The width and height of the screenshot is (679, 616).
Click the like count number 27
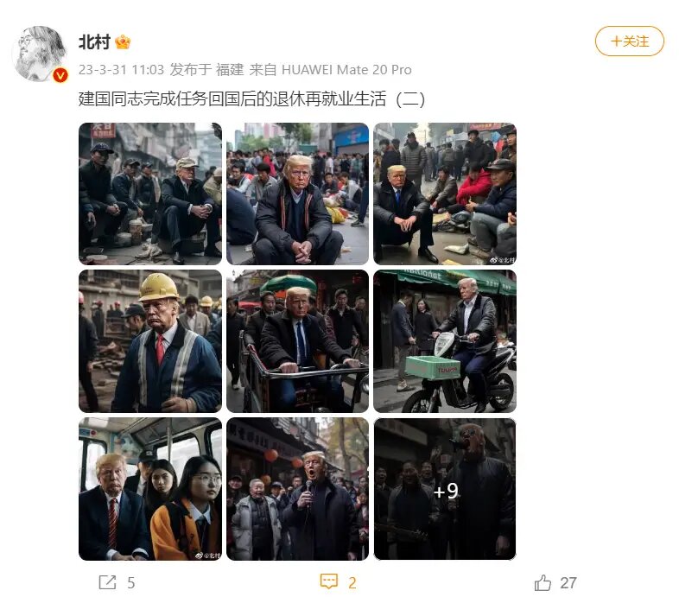click(568, 583)
